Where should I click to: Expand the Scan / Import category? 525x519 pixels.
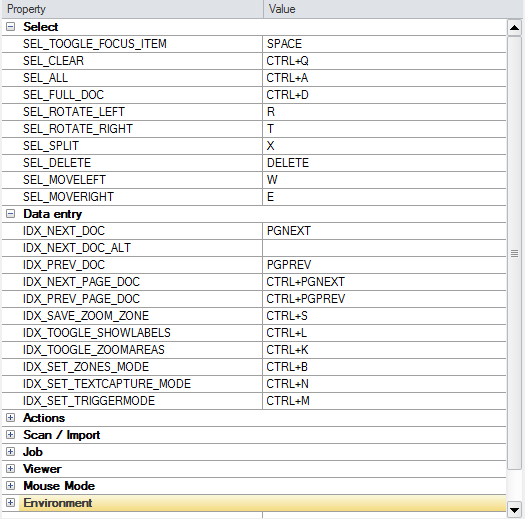[x=10, y=435]
